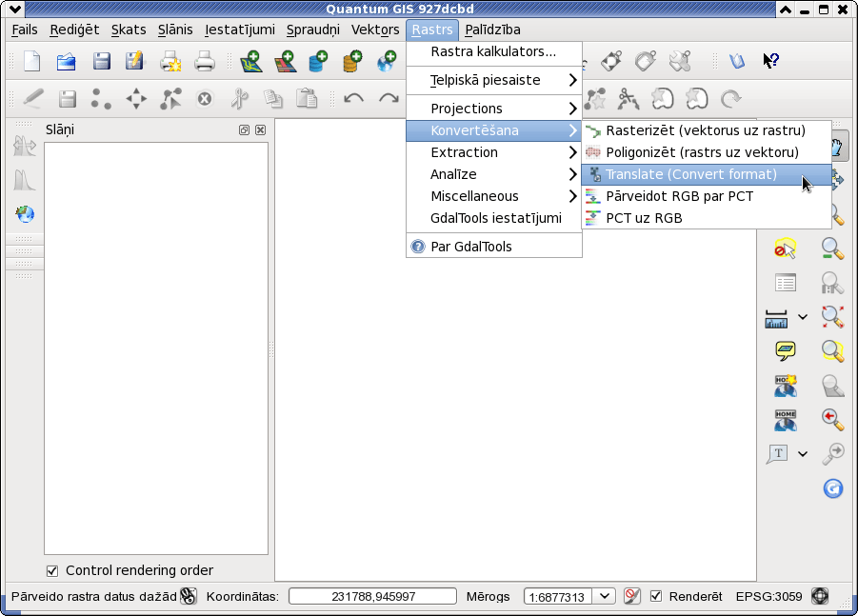This screenshot has height=616, width=858.
Task: Float the Slāņi panel with undock button
Action: (x=244, y=129)
